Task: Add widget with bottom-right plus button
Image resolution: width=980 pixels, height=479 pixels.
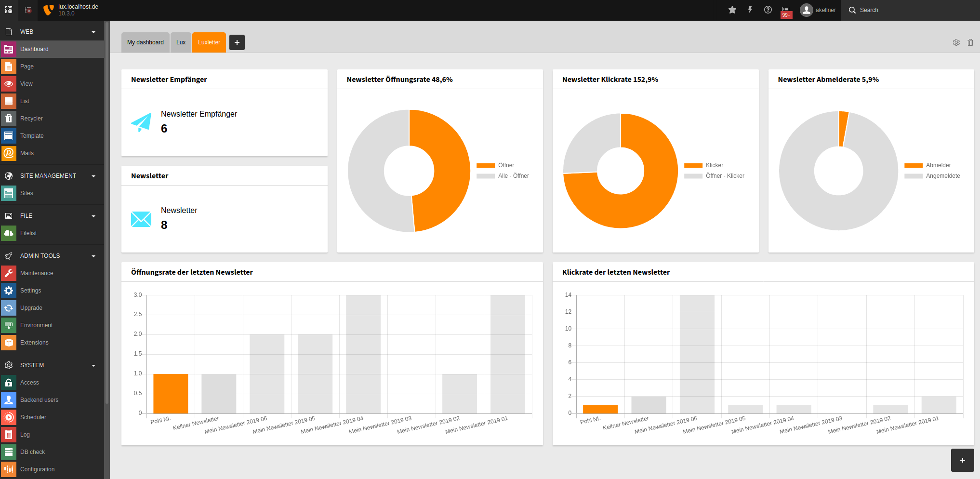Action: pos(963,460)
